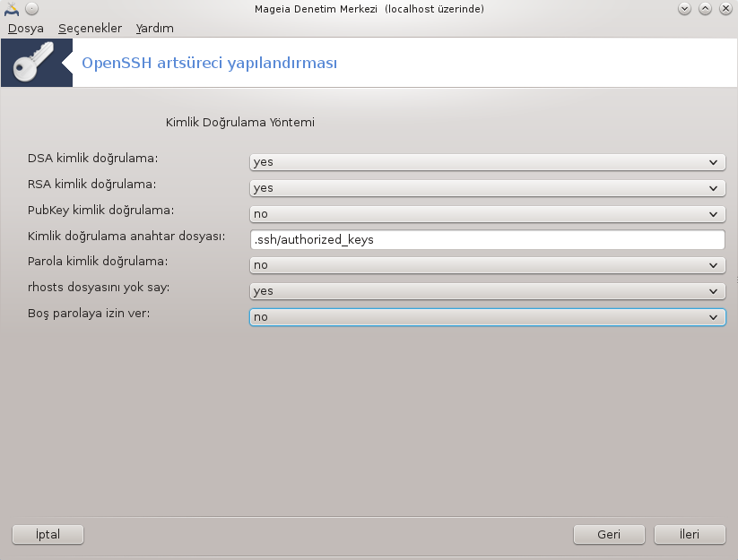Close the Mageia Denetim Merkezi window
Viewport: 738px width, 560px height.
(725, 8)
